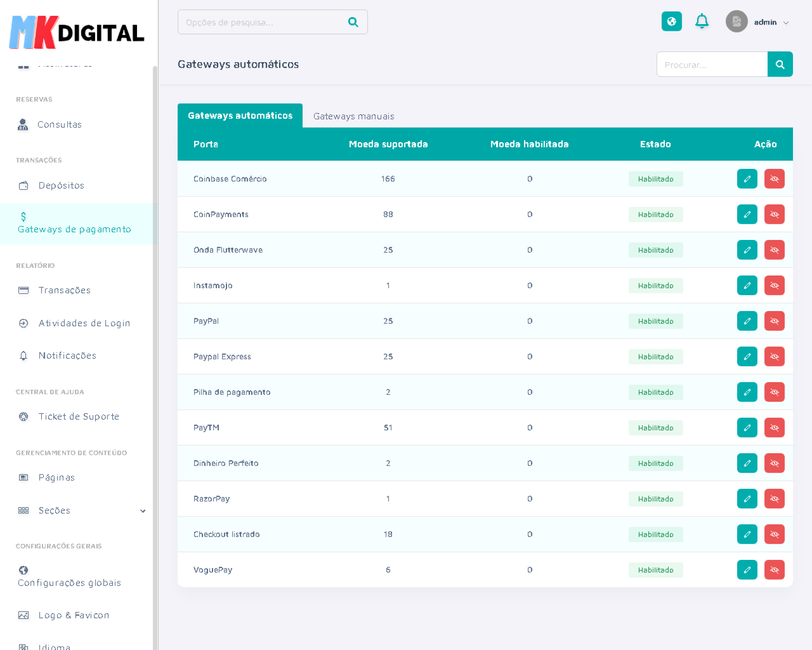
Task: Click the pencil icon for VoguePay
Action: 747,570
